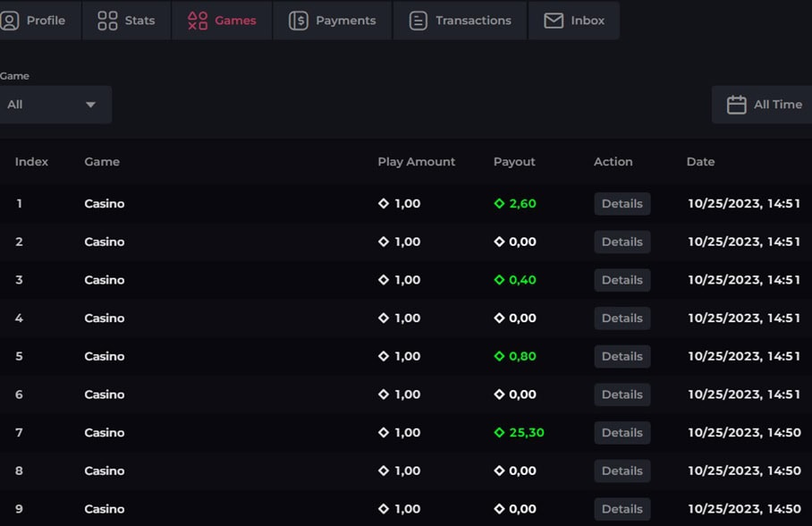
Task: Click the green diamond icon beside payout 0,80
Action: tap(499, 356)
